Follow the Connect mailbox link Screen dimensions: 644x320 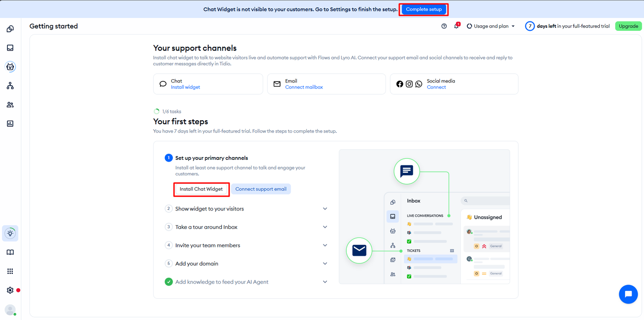[x=304, y=87]
